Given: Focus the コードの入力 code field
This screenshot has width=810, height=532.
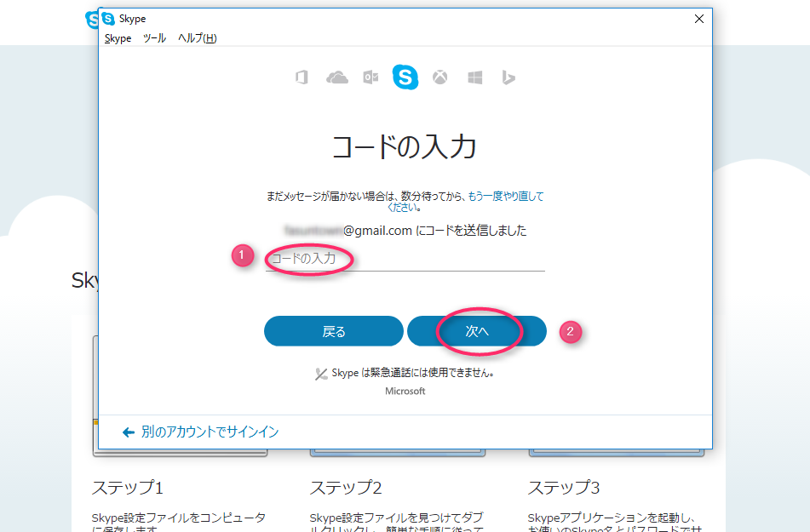Looking at the screenshot, I should pyautogui.click(x=405, y=258).
